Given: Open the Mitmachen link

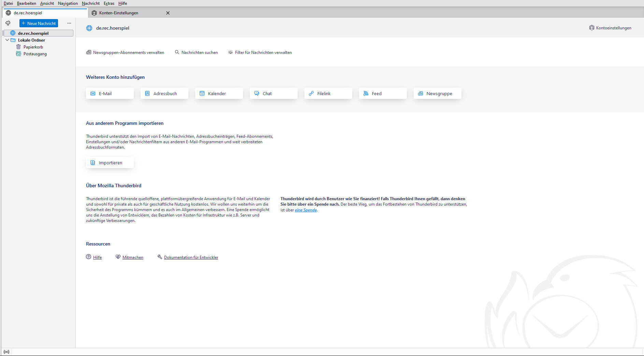Looking at the screenshot, I should (133, 257).
